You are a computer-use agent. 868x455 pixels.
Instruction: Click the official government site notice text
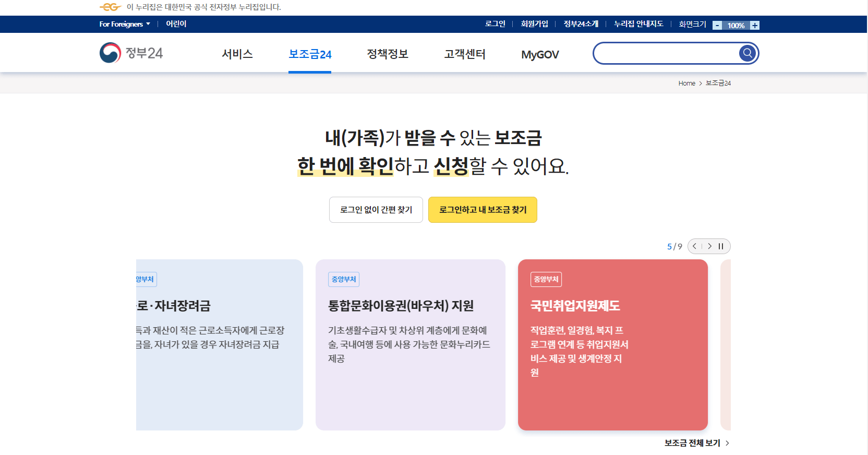pos(204,7)
